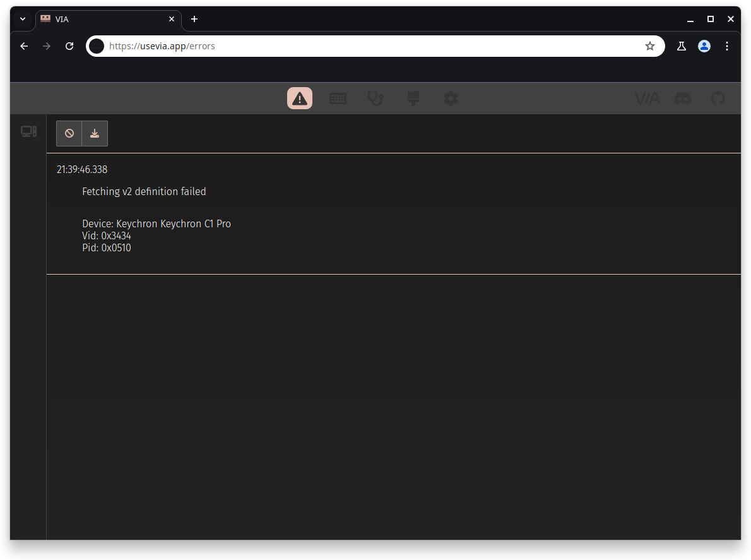Select 'Vid: 0x3434' line
This screenshot has height=560, width=751.
click(106, 235)
